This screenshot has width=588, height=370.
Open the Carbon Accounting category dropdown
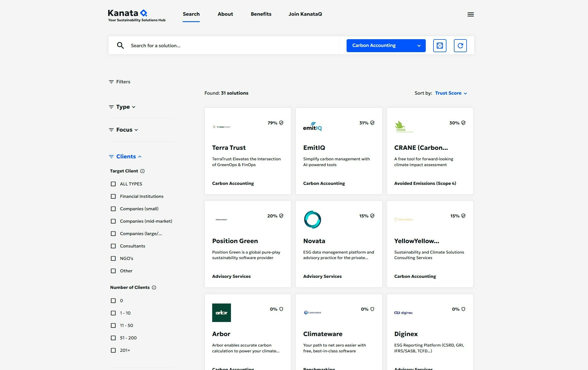point(386,46)
